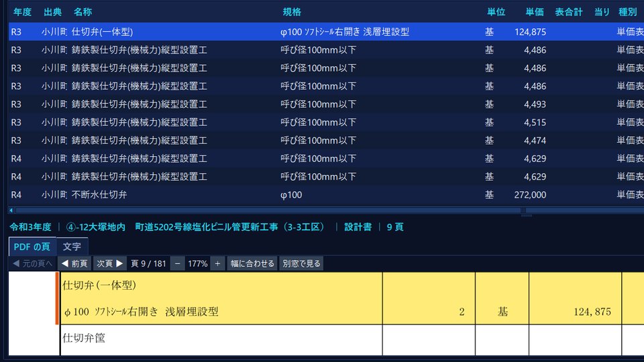
Task: Sort by the 規格 column header
Action: 292,12
